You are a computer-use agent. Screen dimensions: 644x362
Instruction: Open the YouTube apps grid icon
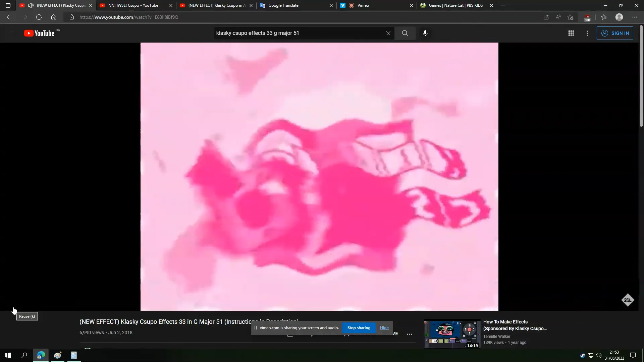(571, 33)
